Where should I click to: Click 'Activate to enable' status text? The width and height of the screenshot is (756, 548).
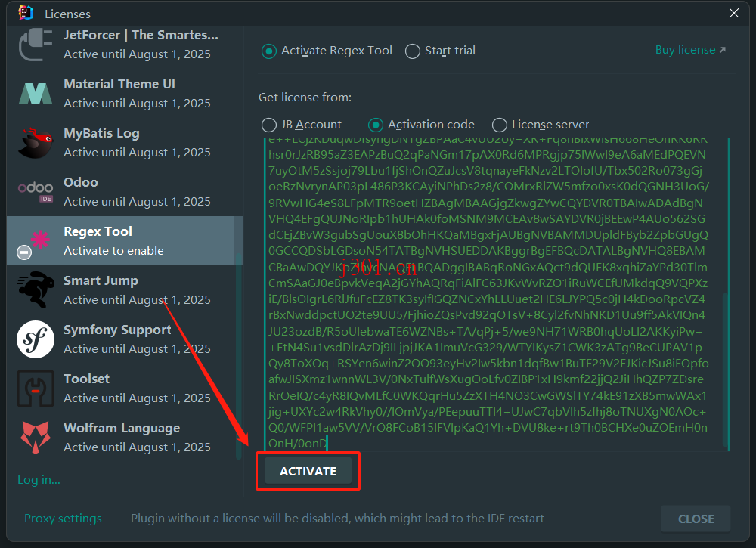(114, 251)
